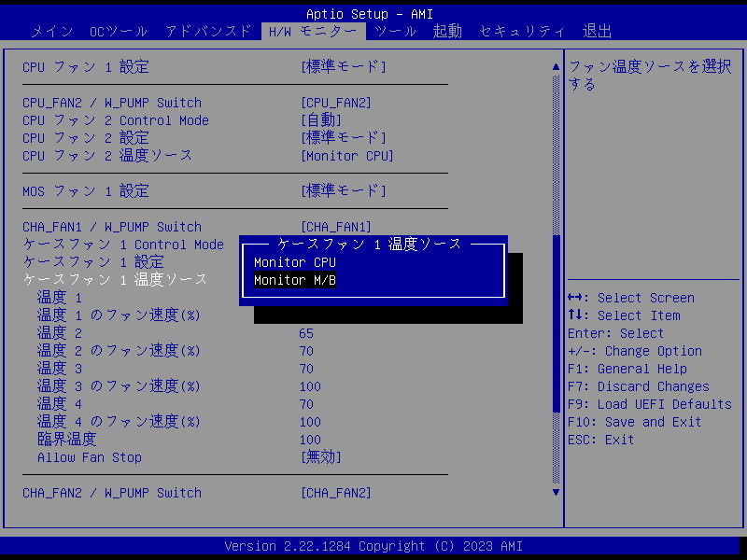Open the アドバンスド tab
Viewport: 747px width, 560px height.
pos(208,32)
